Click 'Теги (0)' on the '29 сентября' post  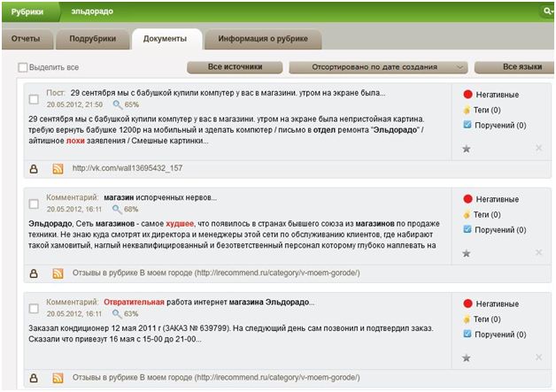[x=487, y=110]
